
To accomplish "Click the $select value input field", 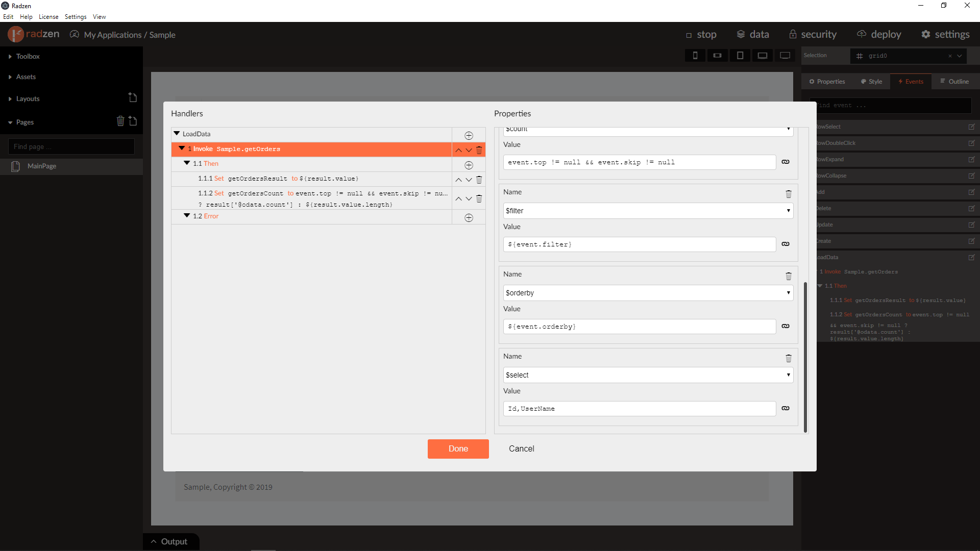I will coord(639,409).
